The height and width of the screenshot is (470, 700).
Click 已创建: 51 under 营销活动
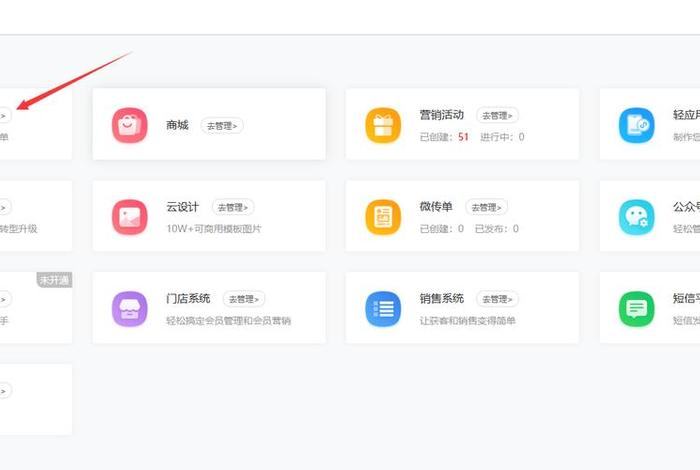click(444, 137)
